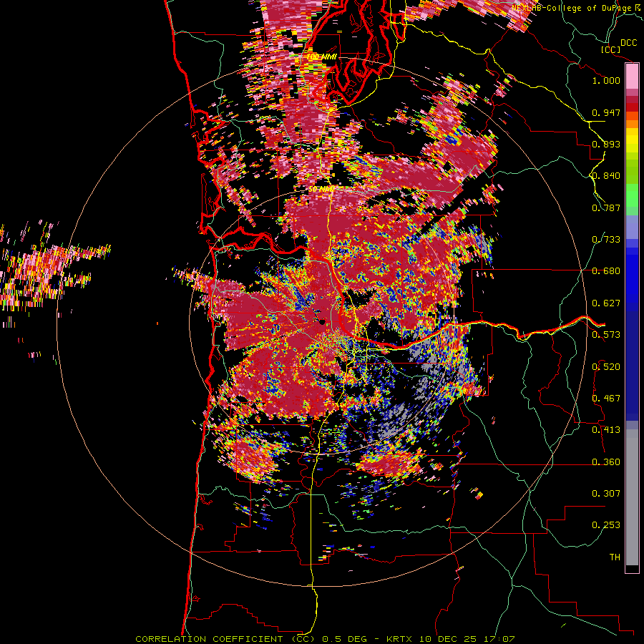Image resolution: width=644 pixels, height=644 pixels.
Task: Click the 10 DEC 25 date in caption
Action: [x=449, y=639]
